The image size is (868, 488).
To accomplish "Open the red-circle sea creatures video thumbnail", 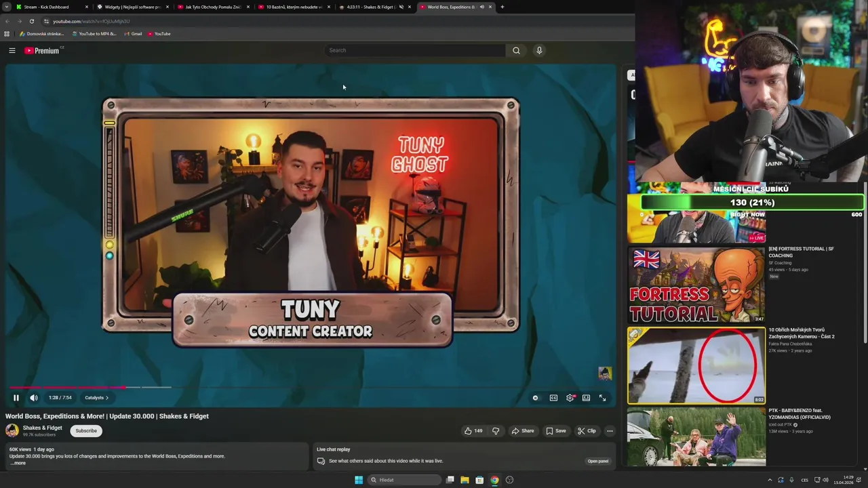I will 696,366.
